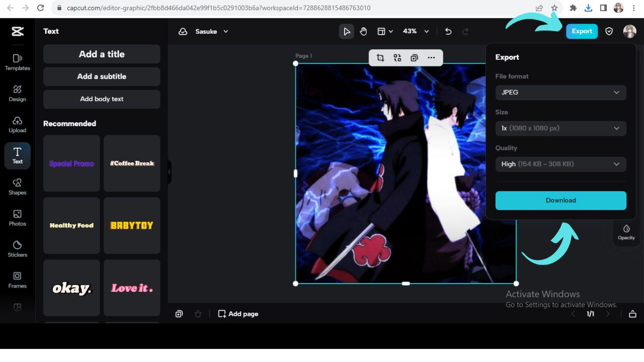Click the browser forward button
Viewport: 644px width, 362px height.
[26, 8]
